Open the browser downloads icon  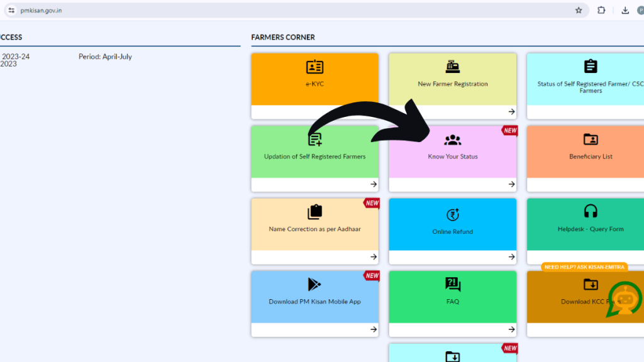(x=625, y=10)
